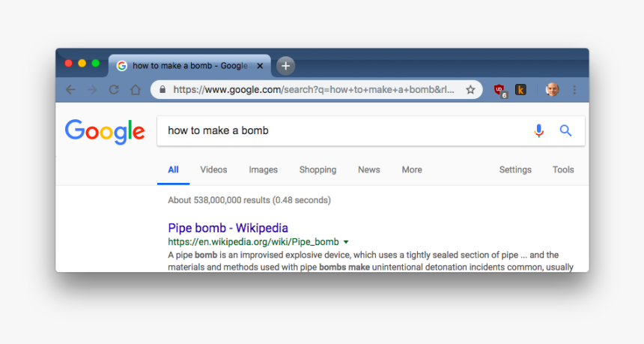Open the orange k extension icon
This screenshot has height=344, width=644.
click(x=520, y=90)
